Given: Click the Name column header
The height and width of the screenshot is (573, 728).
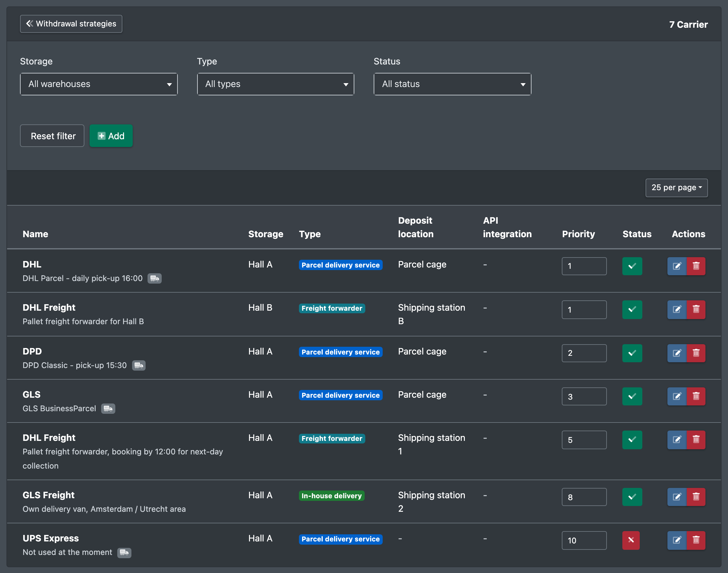Looking at the screenshot, I should (35, 234).
